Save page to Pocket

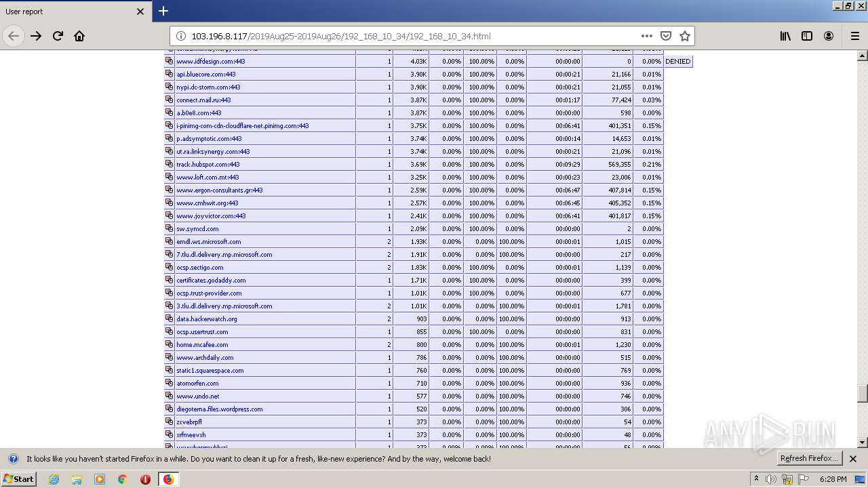coord(666,36)
